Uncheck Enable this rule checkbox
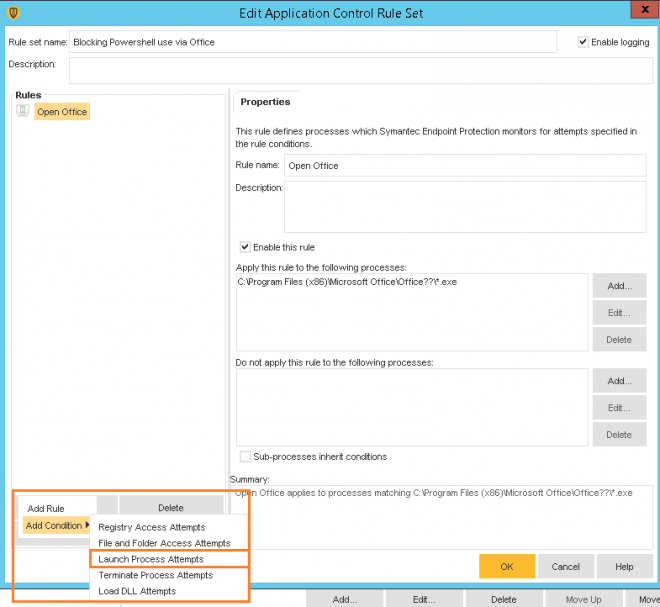 [x=246, y=247]
